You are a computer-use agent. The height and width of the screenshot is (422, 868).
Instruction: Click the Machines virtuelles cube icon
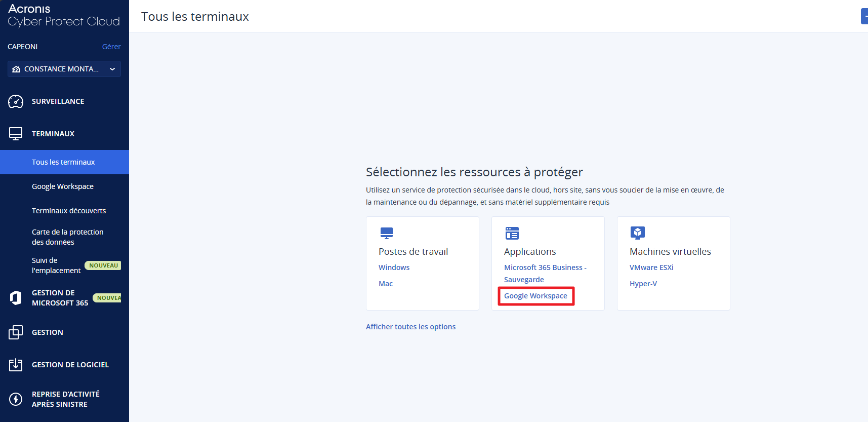tap(638, 233)
